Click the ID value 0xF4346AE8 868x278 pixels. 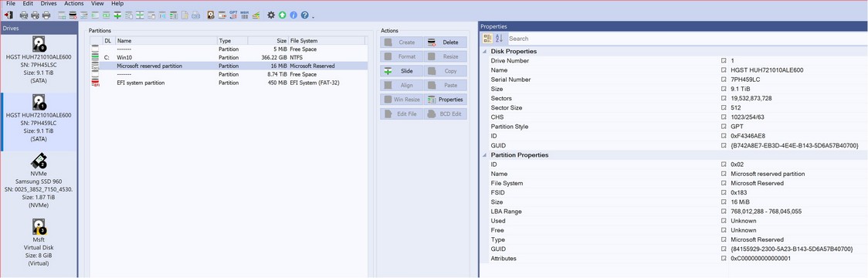click(x=748, y=136)
